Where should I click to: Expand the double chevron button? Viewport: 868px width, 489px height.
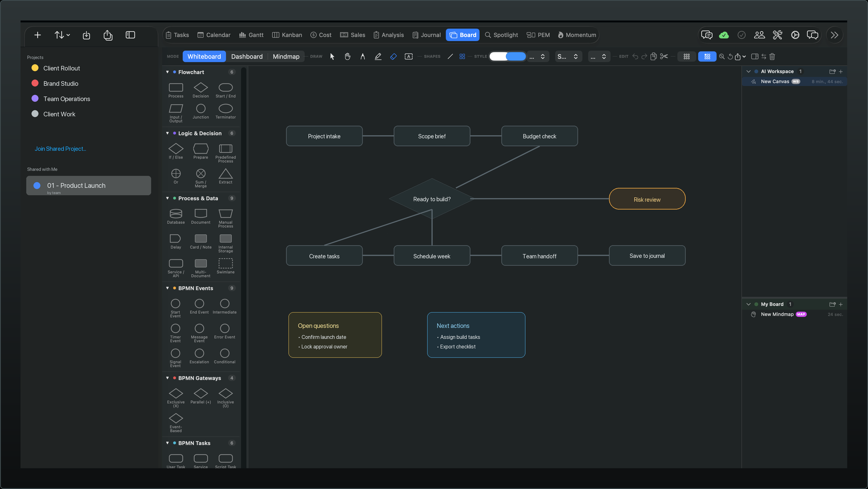835,35
